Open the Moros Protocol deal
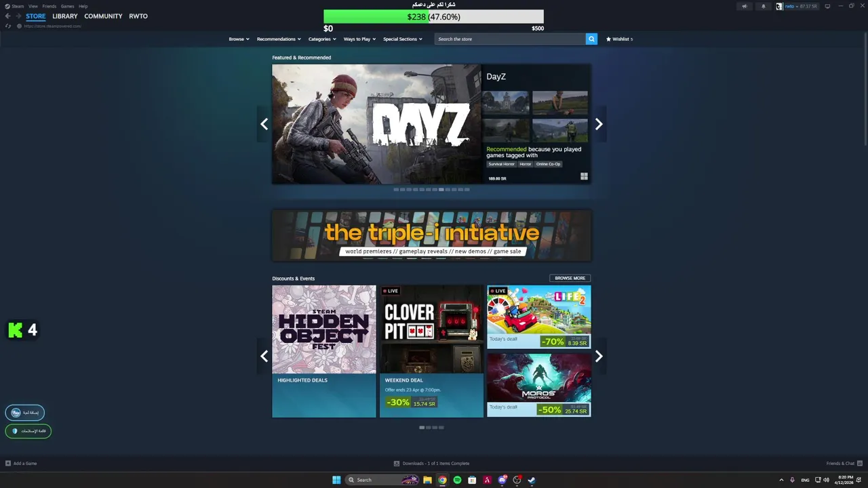Image resolution: width=868 pixels, height=488 pixels. click(x=539, y=385)
